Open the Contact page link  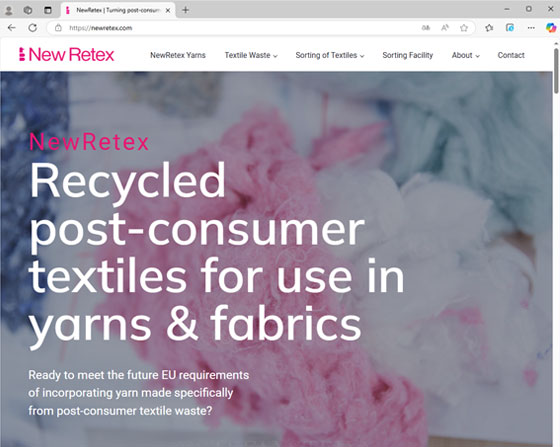(x=511, y=55)
